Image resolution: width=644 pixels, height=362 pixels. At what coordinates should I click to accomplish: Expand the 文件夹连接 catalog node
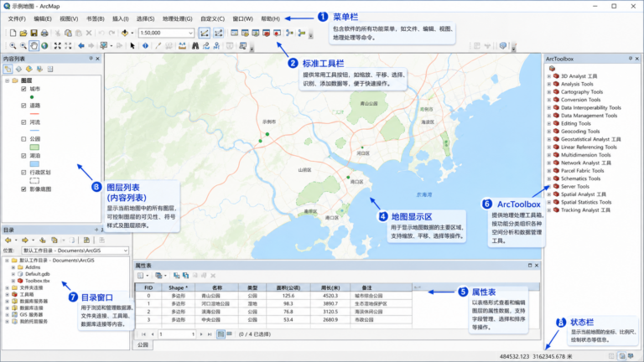click(x=7, y=287)
